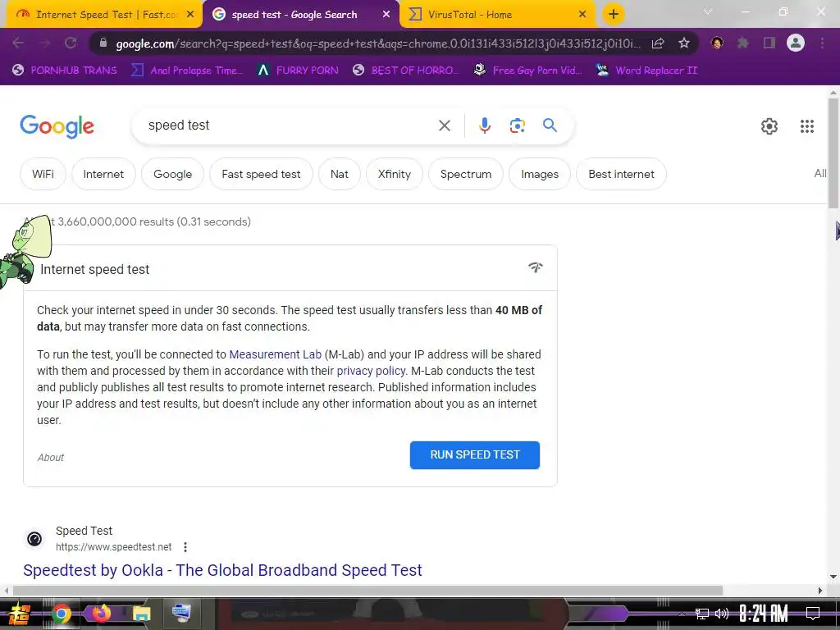This screenshot has height=630, width=840.
Task: Select the WiFi filter chip
Action: (x=43, y=174)
